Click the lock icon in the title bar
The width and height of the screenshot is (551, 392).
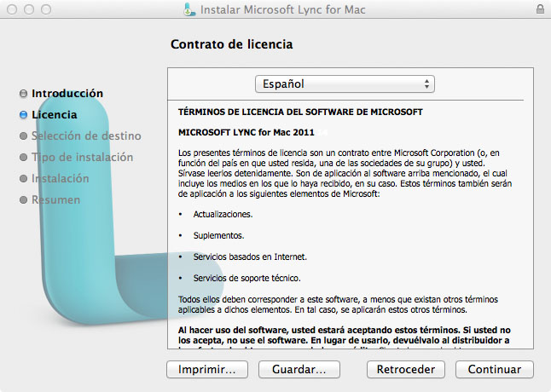pos(540,9)
